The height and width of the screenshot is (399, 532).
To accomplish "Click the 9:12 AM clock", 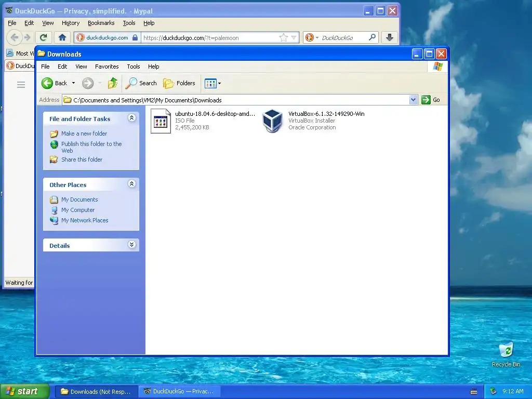I will coord(513,392).
